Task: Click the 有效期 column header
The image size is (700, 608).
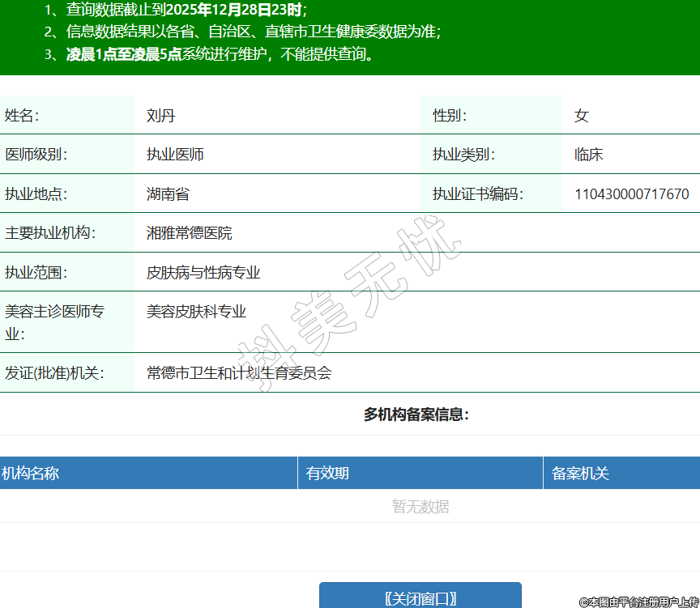Action: coord(327,474)
